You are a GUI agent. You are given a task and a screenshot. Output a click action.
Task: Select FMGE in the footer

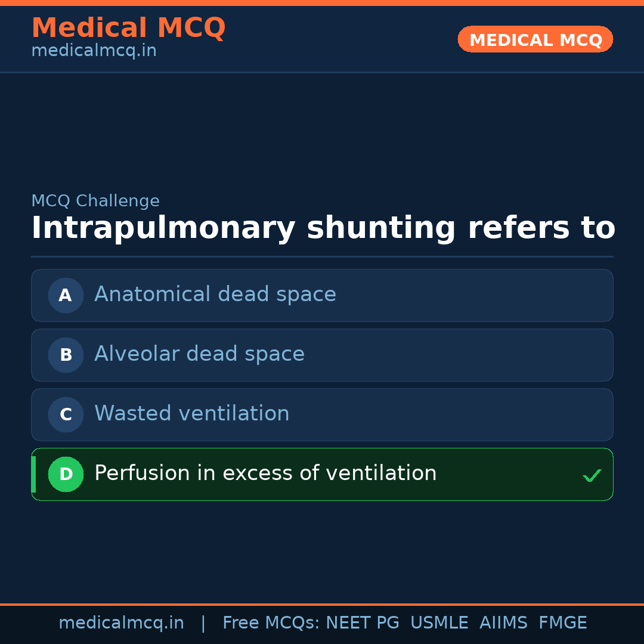tap(562, 623)
